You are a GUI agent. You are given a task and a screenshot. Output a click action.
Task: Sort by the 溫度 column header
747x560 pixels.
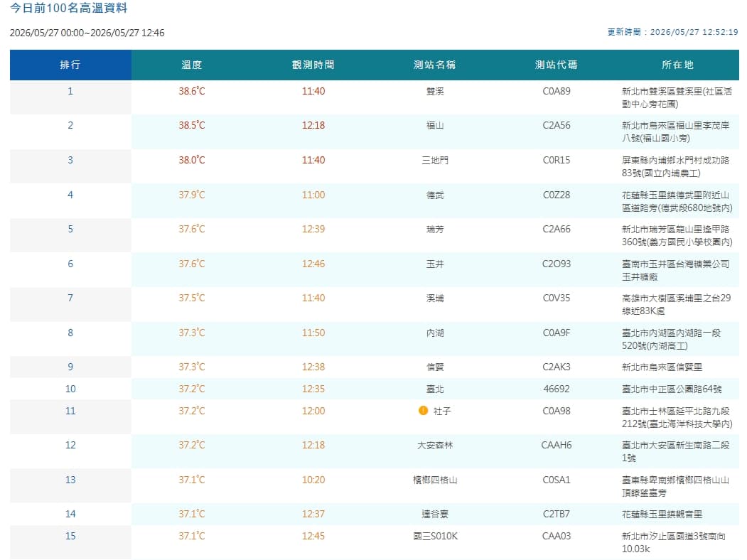click(x=192, y=65)
